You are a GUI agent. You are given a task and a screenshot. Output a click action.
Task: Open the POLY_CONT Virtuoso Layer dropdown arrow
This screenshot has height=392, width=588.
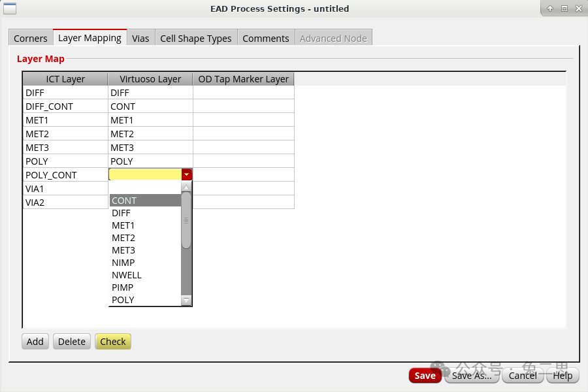point(187,174)
